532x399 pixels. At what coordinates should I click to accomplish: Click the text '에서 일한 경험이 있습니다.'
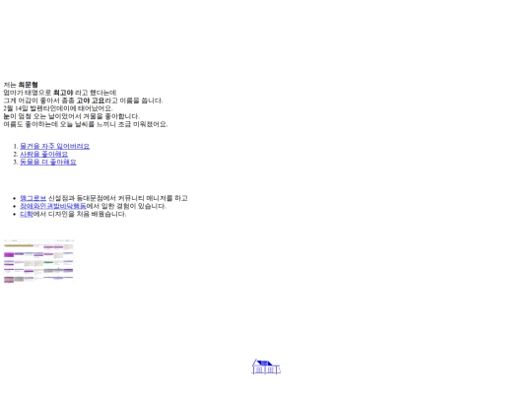pyautogui.click(x=126, y=206)
